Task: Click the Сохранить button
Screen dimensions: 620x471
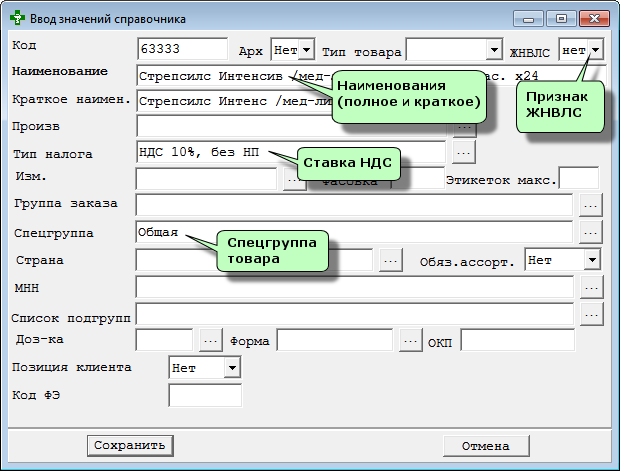Action: 130,446
